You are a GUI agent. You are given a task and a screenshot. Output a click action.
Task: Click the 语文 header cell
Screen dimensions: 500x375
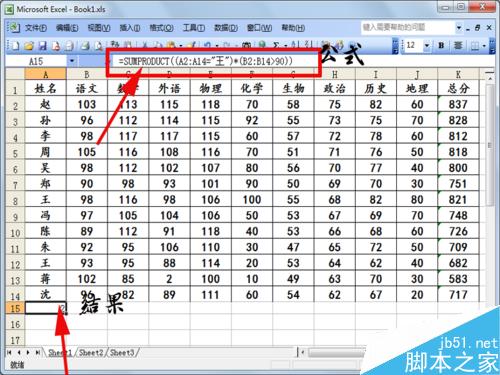click(87, 88)
